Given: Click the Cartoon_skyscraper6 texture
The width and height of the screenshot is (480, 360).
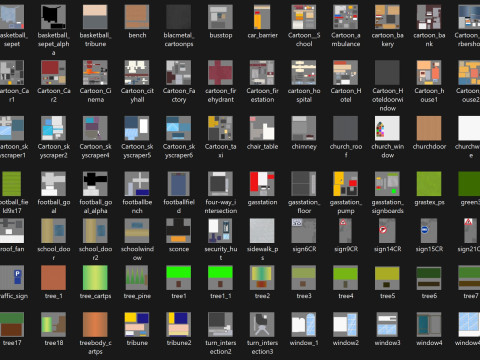Looking at the screenshot, I should 179,128.
